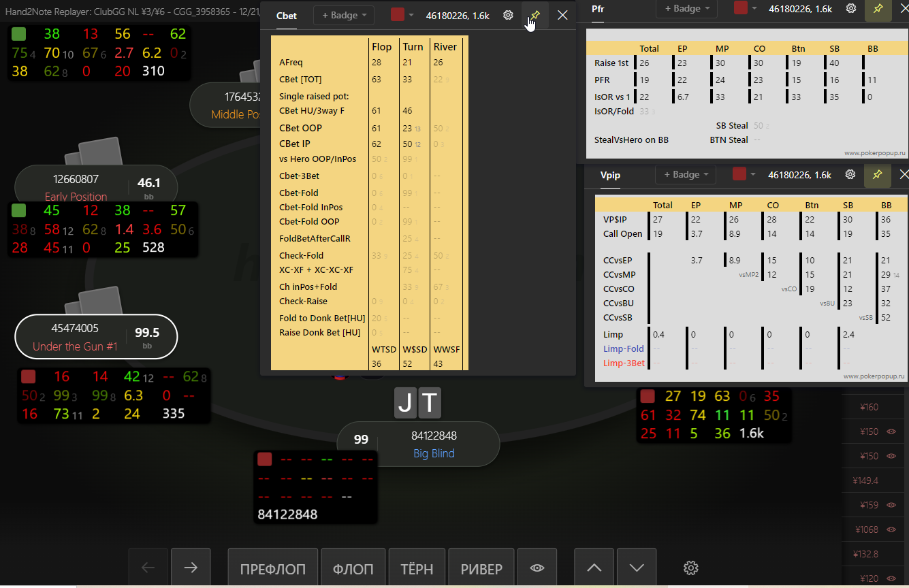Expand the color arrow in the Cbet popup header

point(411,15)
